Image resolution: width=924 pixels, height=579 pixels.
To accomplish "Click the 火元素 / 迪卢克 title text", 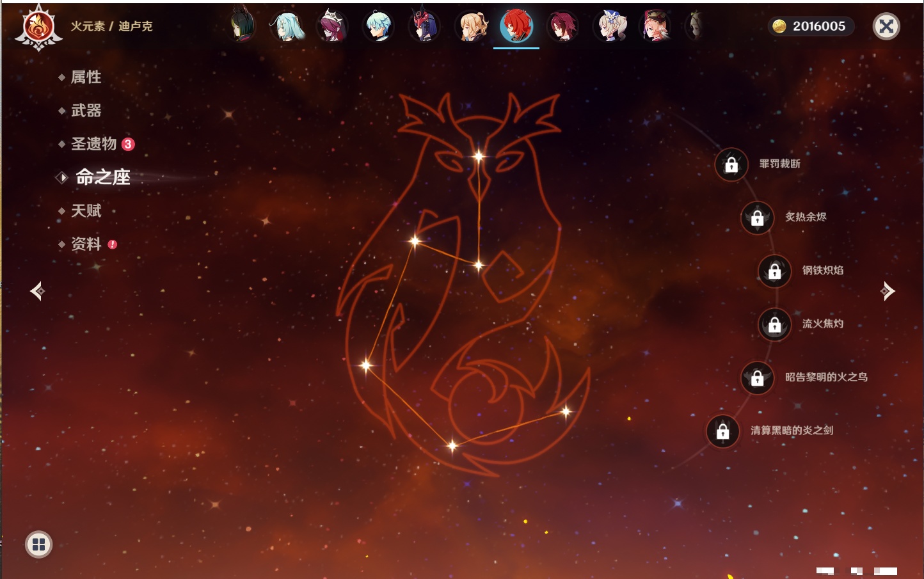I will pos(111,26).
